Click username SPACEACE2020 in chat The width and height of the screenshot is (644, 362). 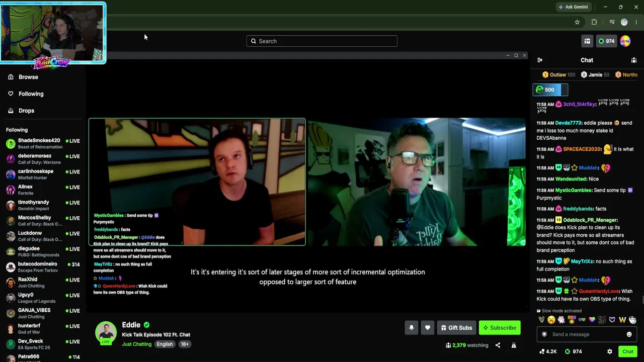582,149
